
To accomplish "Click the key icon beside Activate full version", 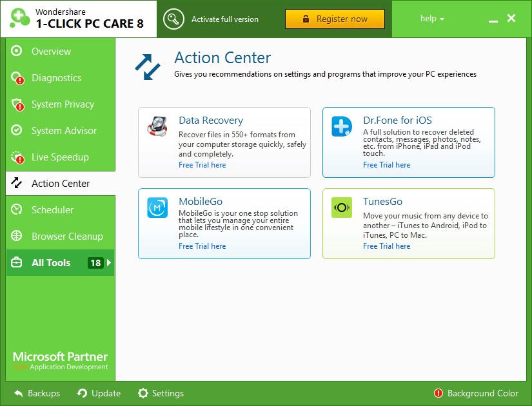I will (173, 19).
